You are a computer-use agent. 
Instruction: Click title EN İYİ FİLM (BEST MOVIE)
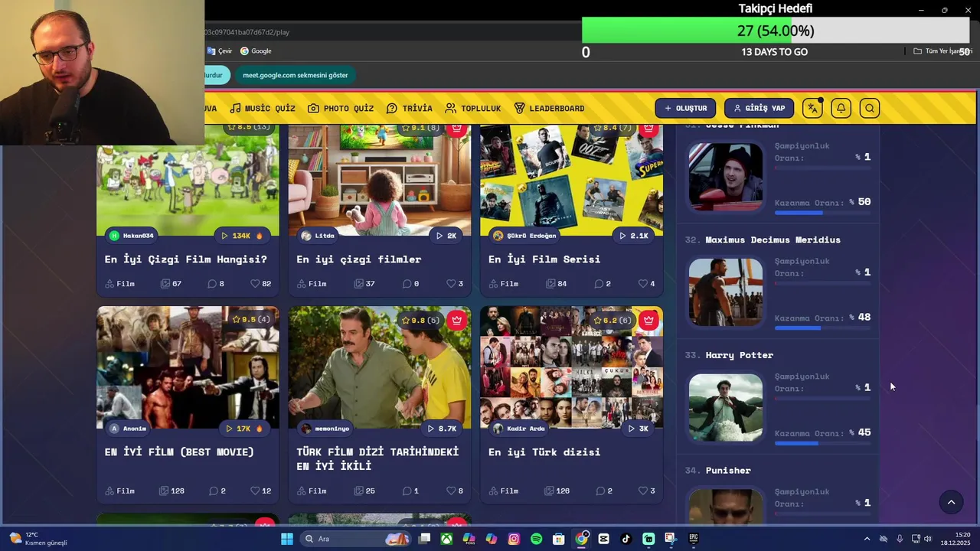click(x=179, y=452)
